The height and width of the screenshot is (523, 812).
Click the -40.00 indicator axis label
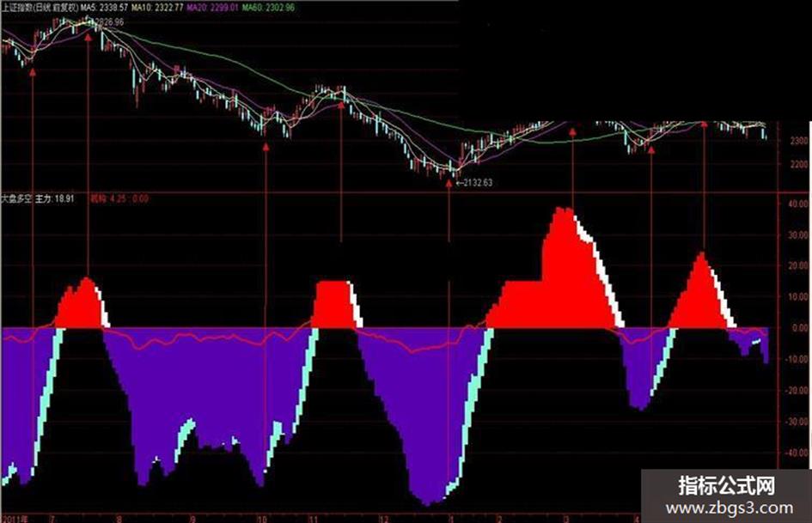point(797,453)
